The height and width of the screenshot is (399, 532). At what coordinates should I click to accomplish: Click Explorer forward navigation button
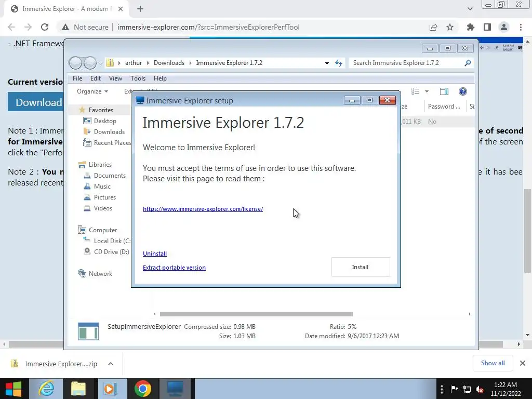click(90, 63)
